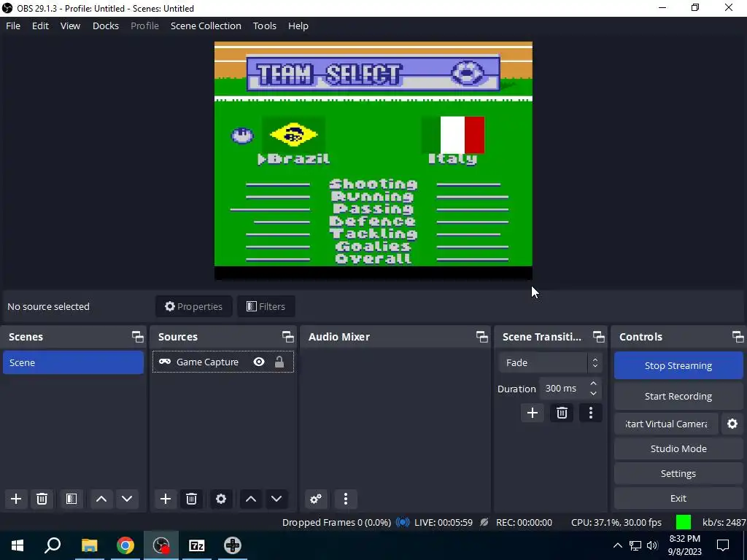
Task: Click Start Virtual Camera button
Action: [x=666, y=424]
